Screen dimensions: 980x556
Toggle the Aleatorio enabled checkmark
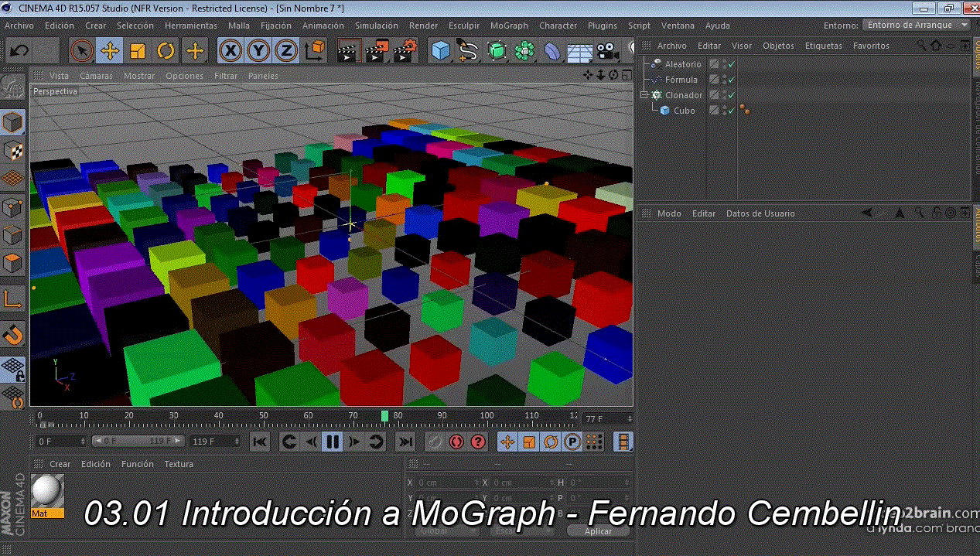tap(731, 64)
